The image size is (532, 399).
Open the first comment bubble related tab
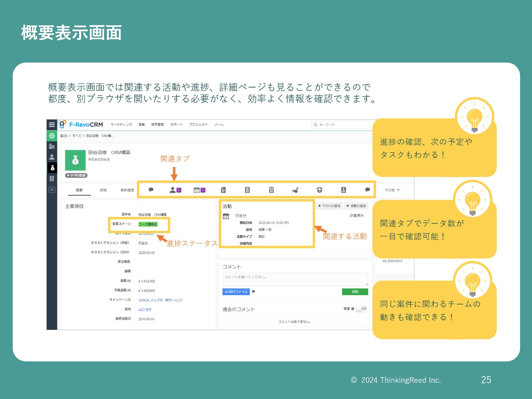pyautogui.click(x=151, y=190)
